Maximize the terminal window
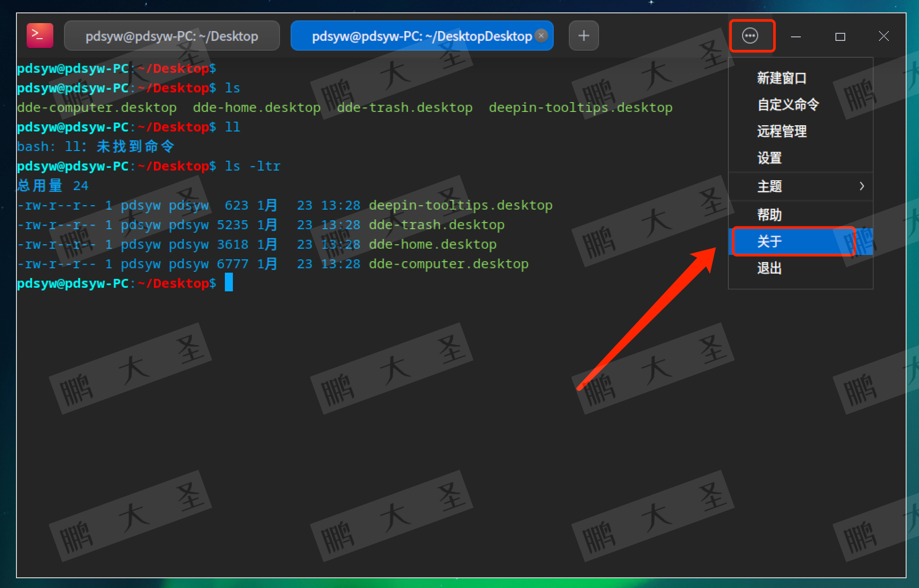 click(x=840, y=36)
